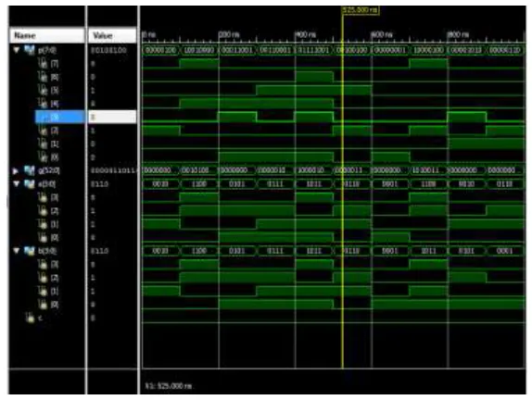Select the a[3:0] signal name
Viewport: 532px width, 400px height.
(47, 184)
